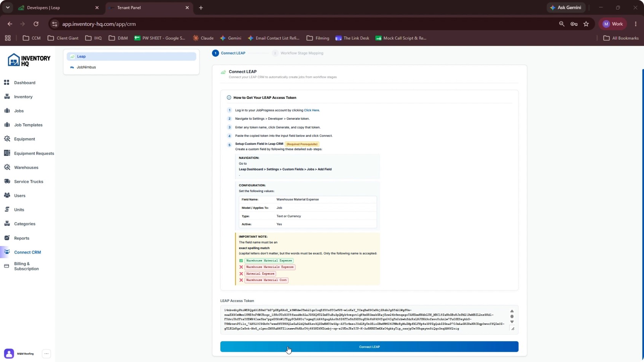Open Reports icon in sidebar

7,238
